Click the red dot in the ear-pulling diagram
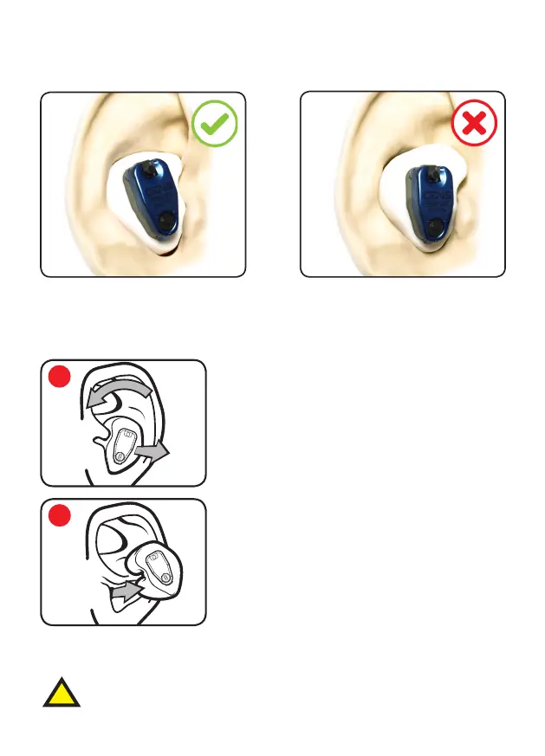545x756 pixels. tap(60, 376)
